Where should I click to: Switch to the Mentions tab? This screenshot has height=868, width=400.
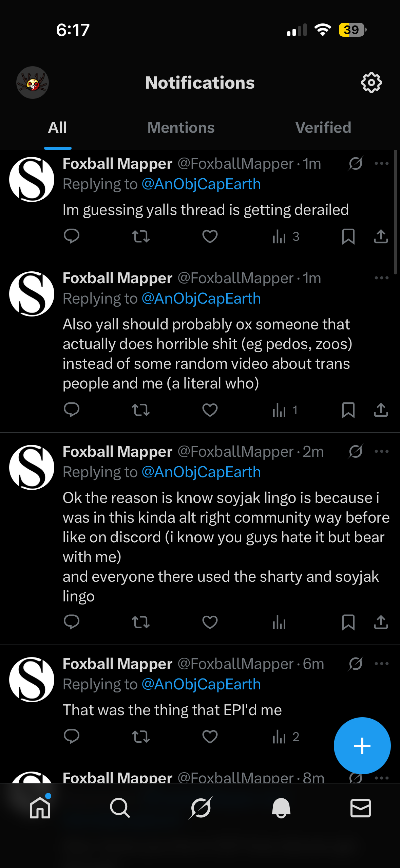click(181, 128)
